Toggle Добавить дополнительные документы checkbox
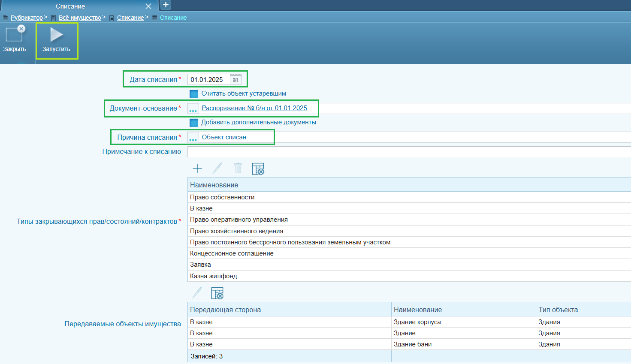This screenshot has height=364, width=631. tap(194, 123)
